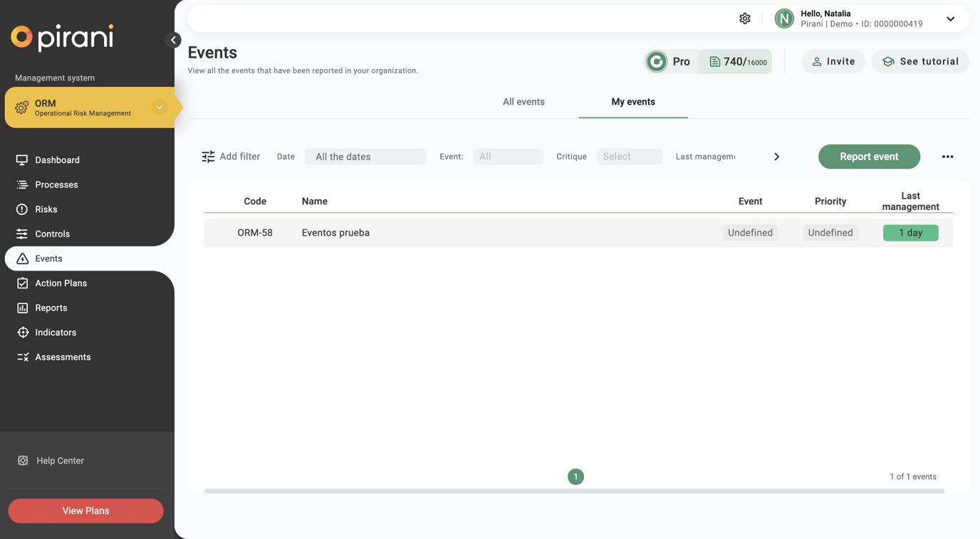
Task: Click the horizontal scrollbar below the table
Action: [574, 491]
